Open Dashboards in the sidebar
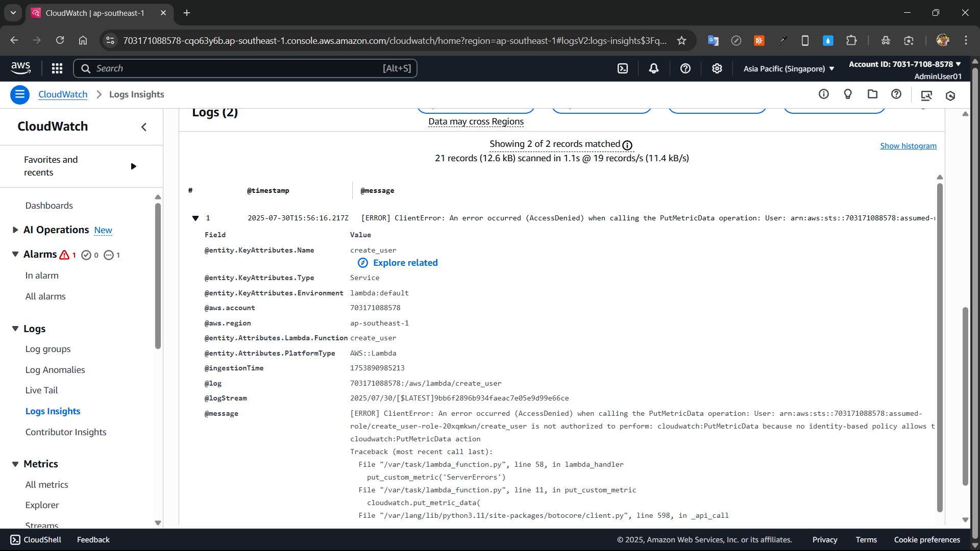980x551 pixels. [x=49, y=206]
